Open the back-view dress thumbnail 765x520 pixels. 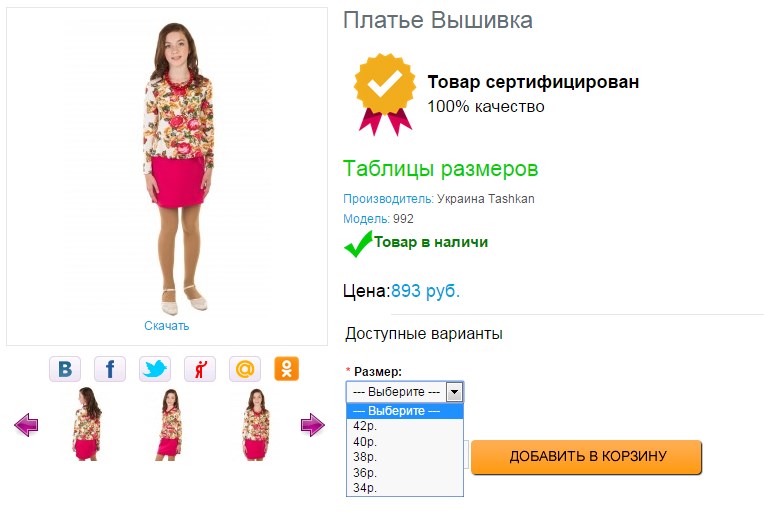tap(87, 424)
